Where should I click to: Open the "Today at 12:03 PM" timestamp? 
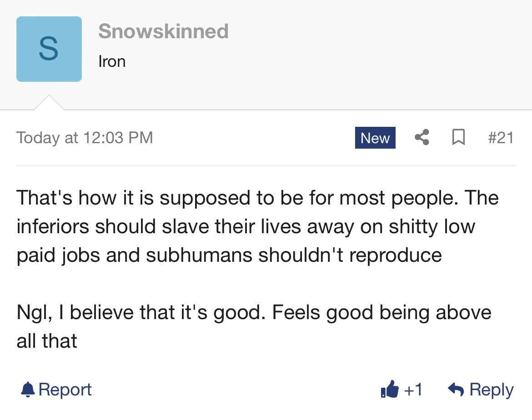point(85,137)
